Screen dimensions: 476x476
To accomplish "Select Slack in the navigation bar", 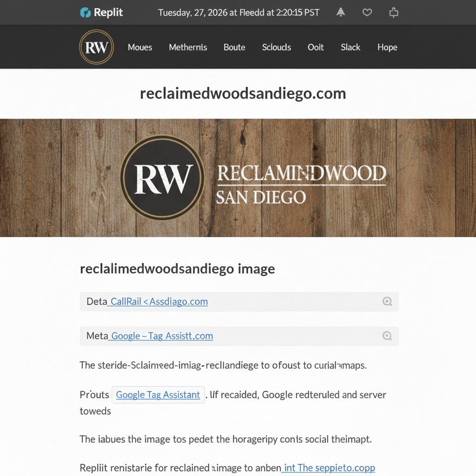I will 350,47.
